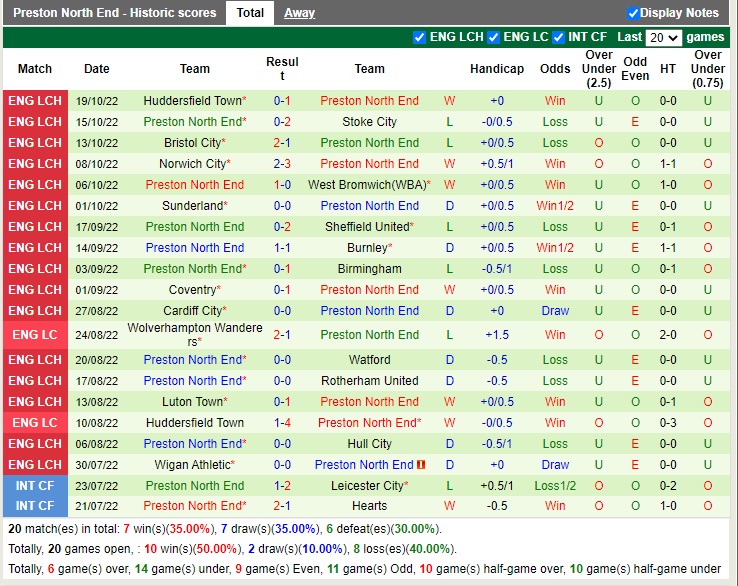Click the INT CF badge for Leicester City match
This screenshot has width=738, height=586.
tap(35, 486)
